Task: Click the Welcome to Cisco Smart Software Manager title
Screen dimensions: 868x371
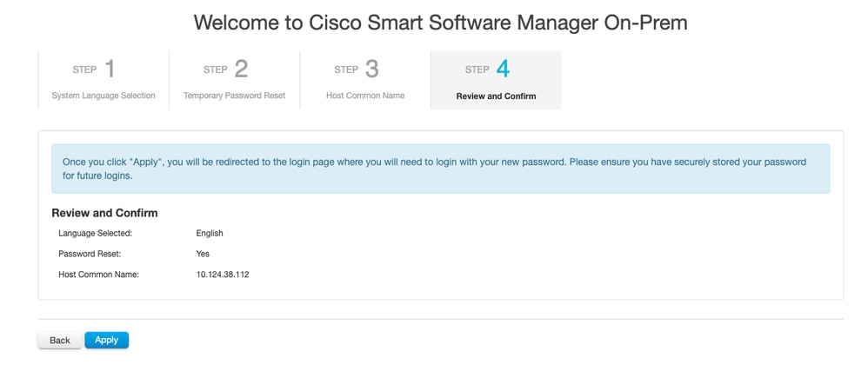Action: 440,23
